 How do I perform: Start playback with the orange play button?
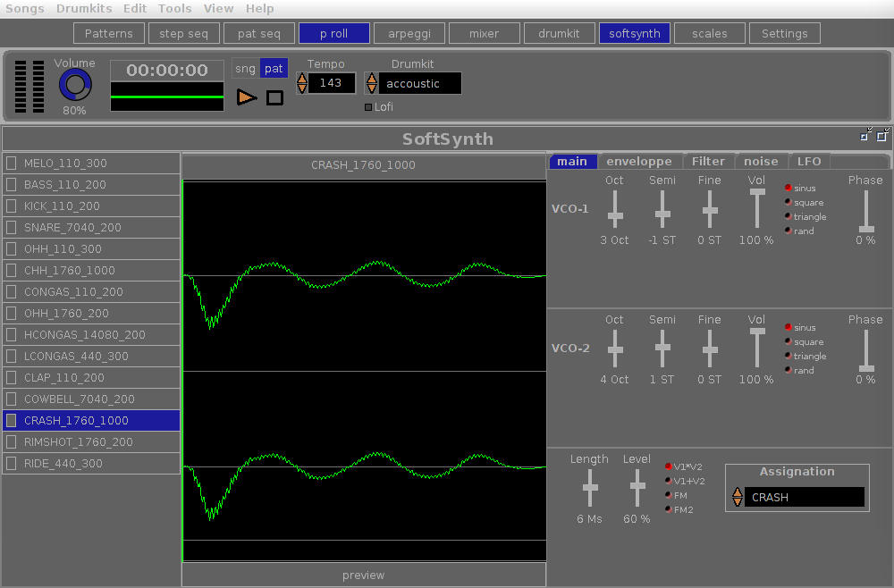[247, 97]
